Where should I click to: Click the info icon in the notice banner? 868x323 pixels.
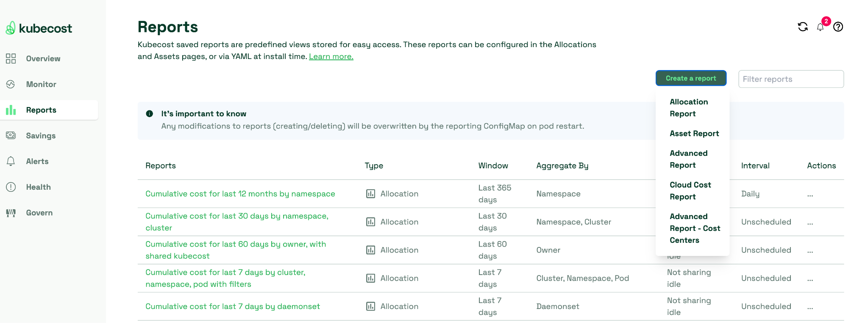click(150, 114)
